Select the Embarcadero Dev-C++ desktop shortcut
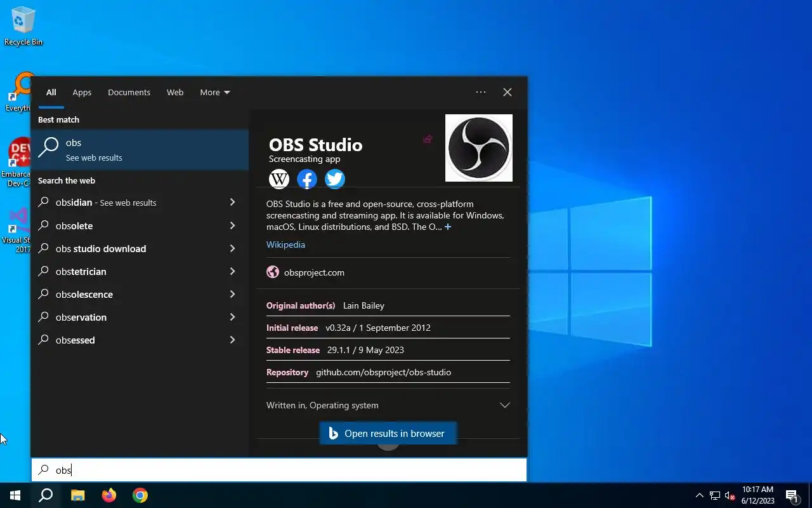812x508 pixels. 17,163
